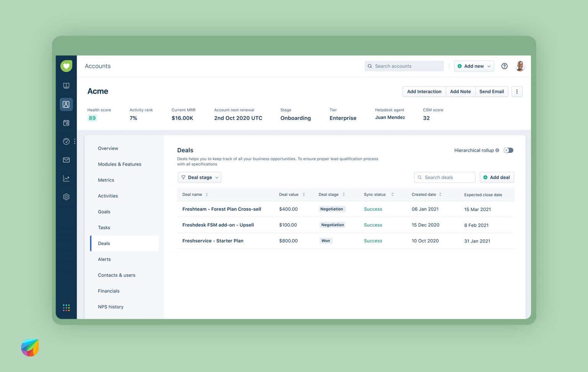This screenshot has height=372, width=588.
Task: Sort the Created date column
Action: click(441, 194)
